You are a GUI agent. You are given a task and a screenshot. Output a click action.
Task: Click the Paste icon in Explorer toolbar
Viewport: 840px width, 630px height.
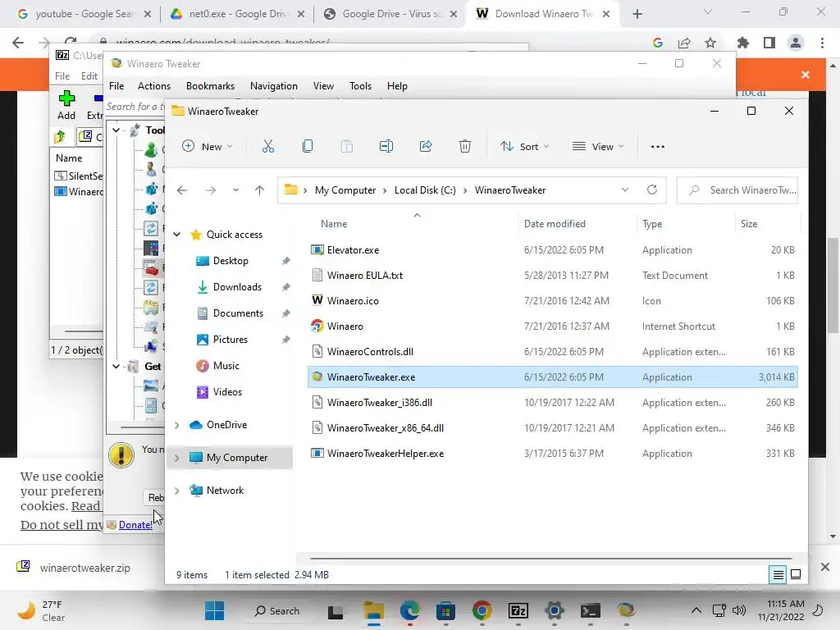coord(347,146)
